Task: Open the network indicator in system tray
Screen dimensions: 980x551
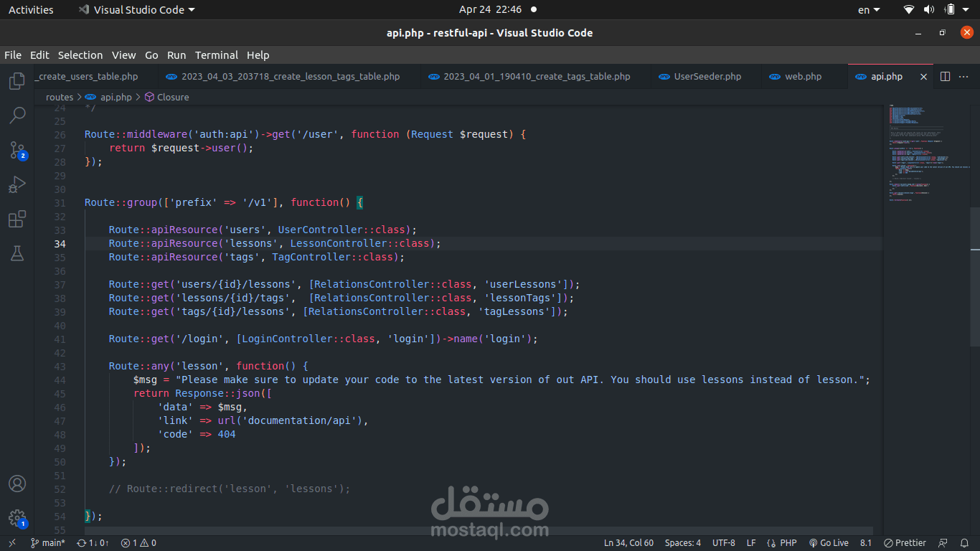Action: tap(909, 10)
